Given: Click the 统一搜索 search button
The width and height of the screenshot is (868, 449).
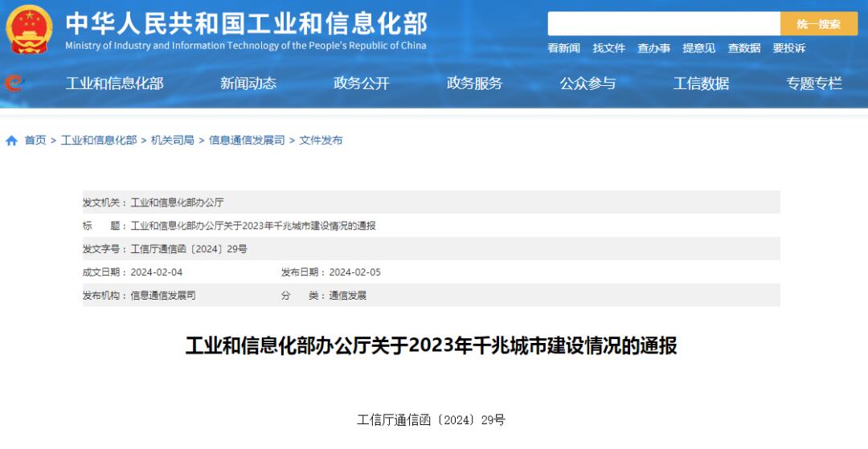Looking at the screenshot, I should click(819, 24).
